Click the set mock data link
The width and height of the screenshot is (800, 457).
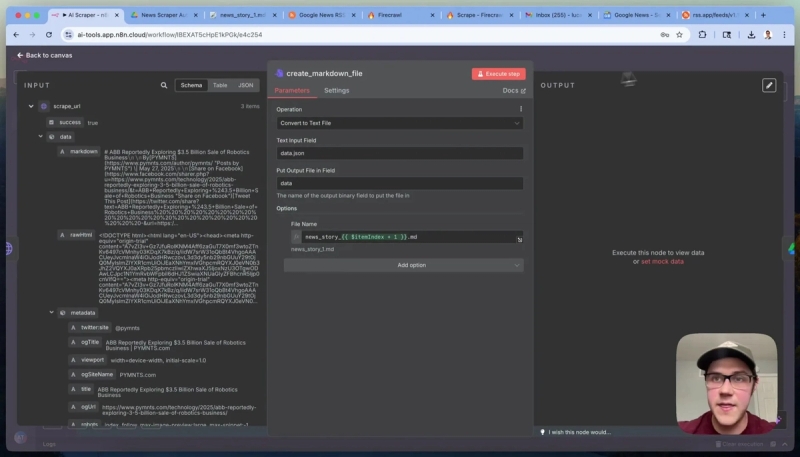(x=662, y=262)
